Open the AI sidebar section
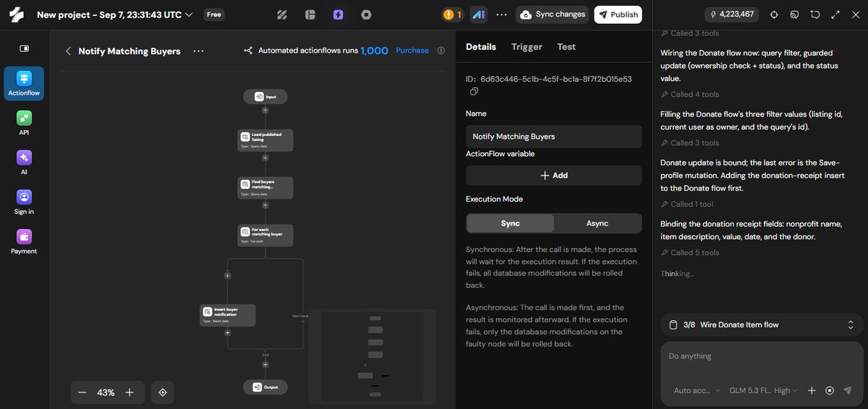 click(24, 162)
